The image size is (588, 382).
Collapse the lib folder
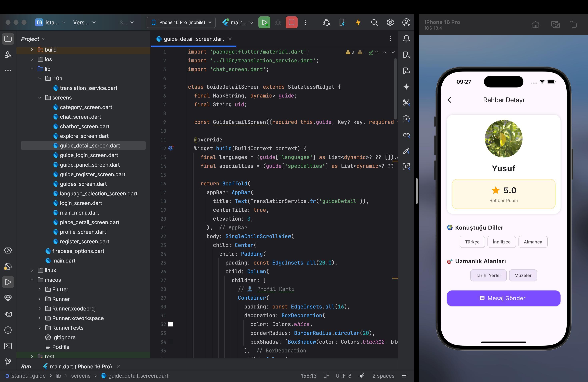(32, 69)
